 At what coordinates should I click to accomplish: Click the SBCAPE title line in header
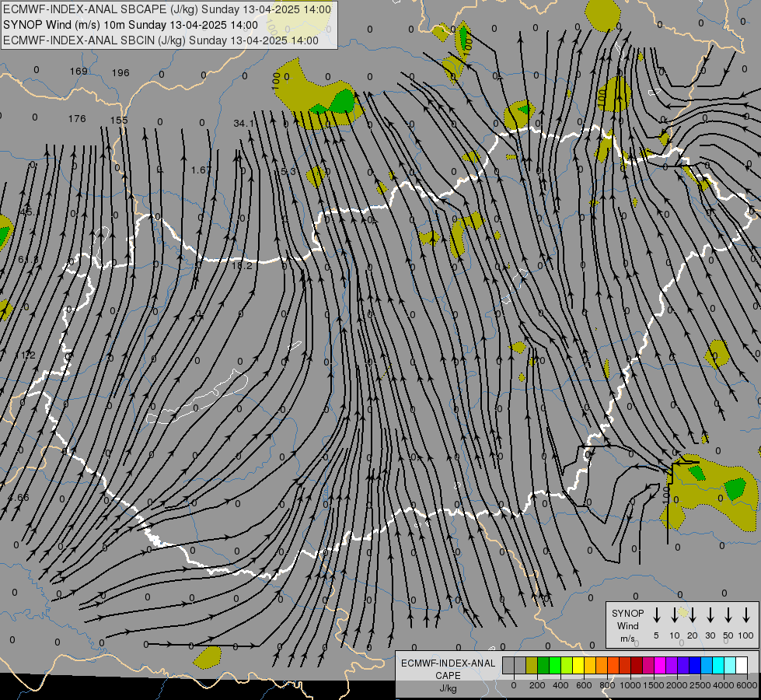[167, 9]
